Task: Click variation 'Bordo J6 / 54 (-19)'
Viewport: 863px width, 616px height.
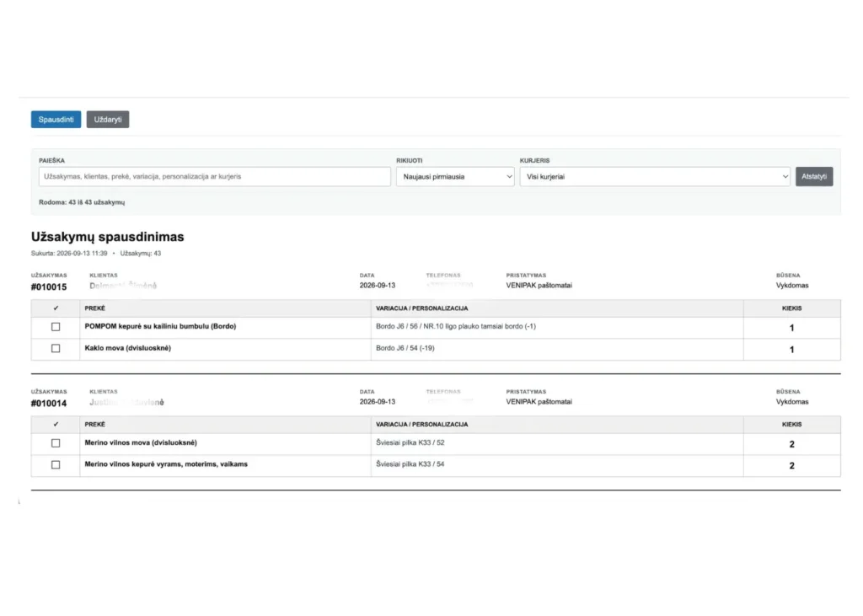Action: click(405, 348)
